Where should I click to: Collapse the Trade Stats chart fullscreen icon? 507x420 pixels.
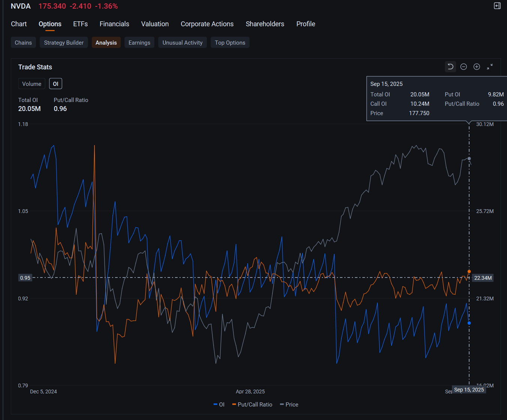(x=490, y=67)
